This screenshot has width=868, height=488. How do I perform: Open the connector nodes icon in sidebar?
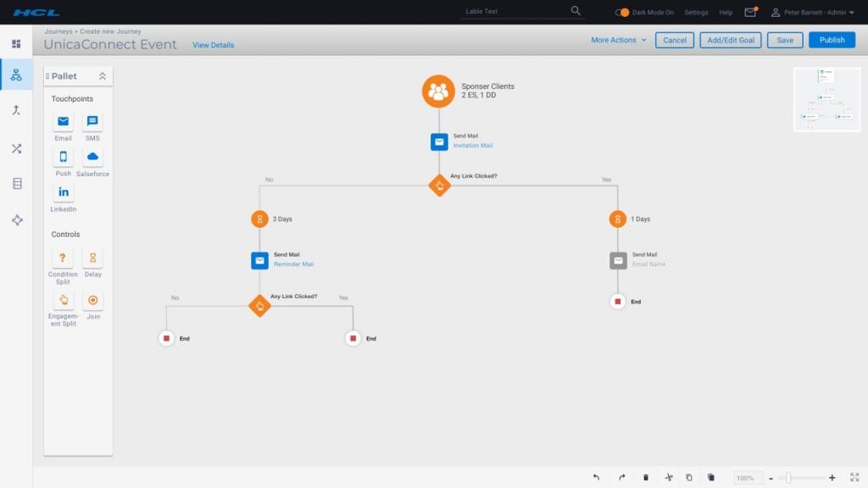click(x=17, y=220)
